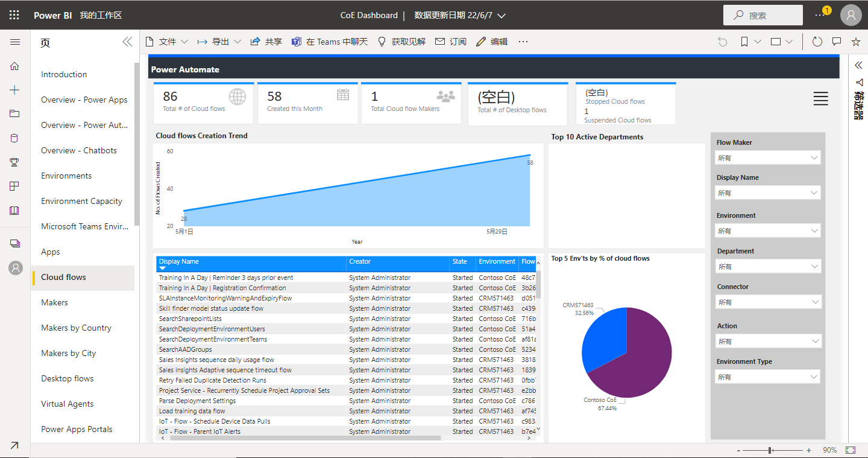Open Goals trophy icon
Viewport: 868px width, 458px height.
pos(15,162)
